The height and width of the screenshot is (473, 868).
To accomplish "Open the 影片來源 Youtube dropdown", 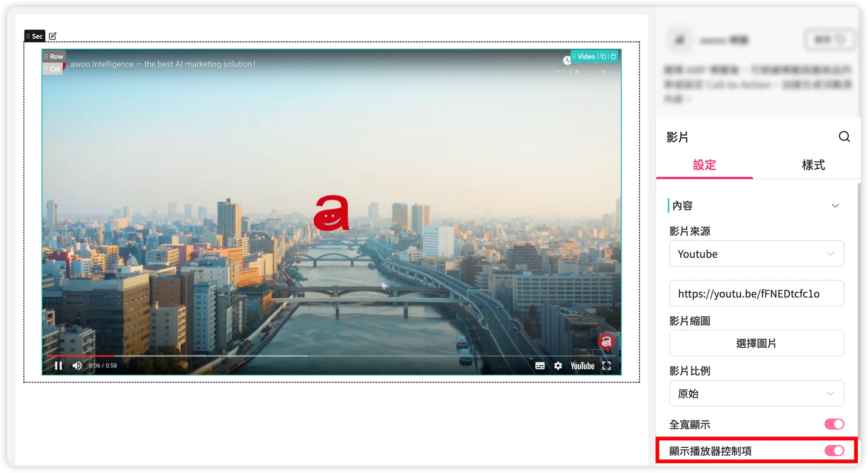I will [x=756, y=254].
